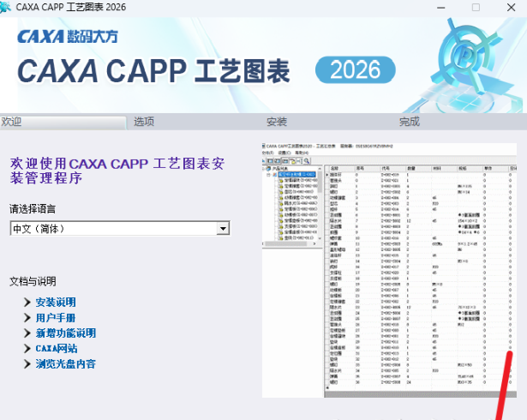Select the 完成 tab
Image resolution: width=527 pixels, height=420 pixels.
point(410,122)
